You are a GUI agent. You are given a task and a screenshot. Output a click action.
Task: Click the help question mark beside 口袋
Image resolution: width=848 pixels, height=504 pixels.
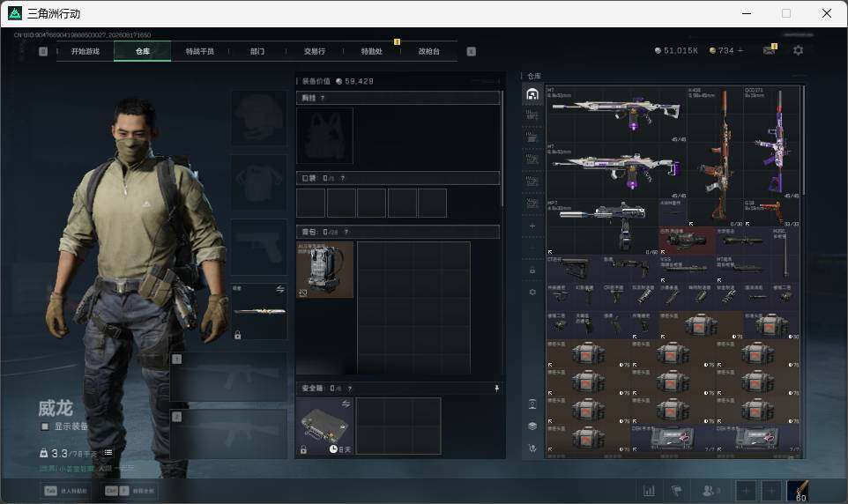(x=342, y=178)
